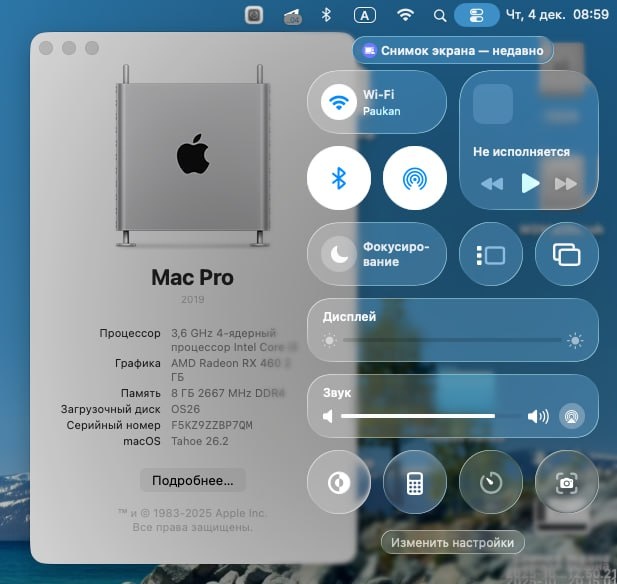Click the high brightness sun icon
The width and height of the screenshot is (617, 584).
[x=575, y=340]
